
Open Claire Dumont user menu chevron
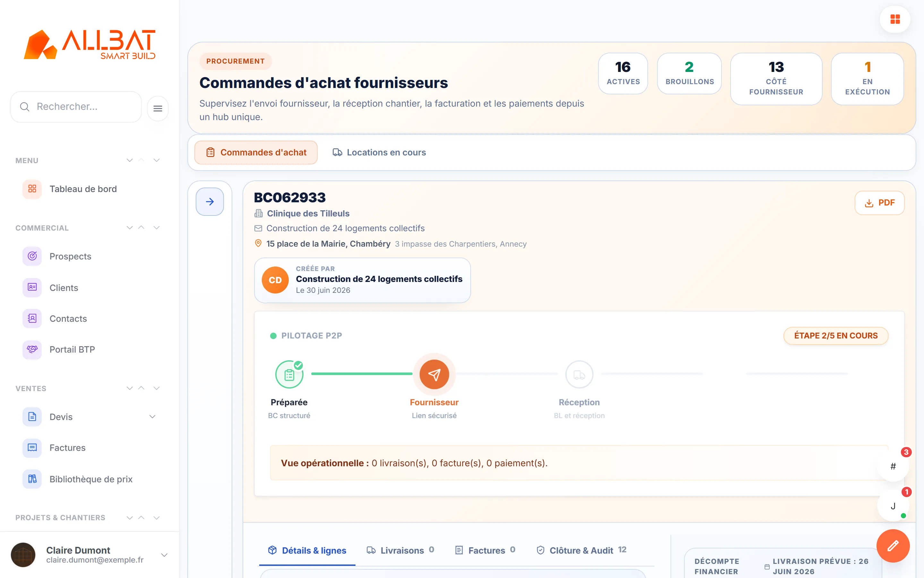coord(164,555)
